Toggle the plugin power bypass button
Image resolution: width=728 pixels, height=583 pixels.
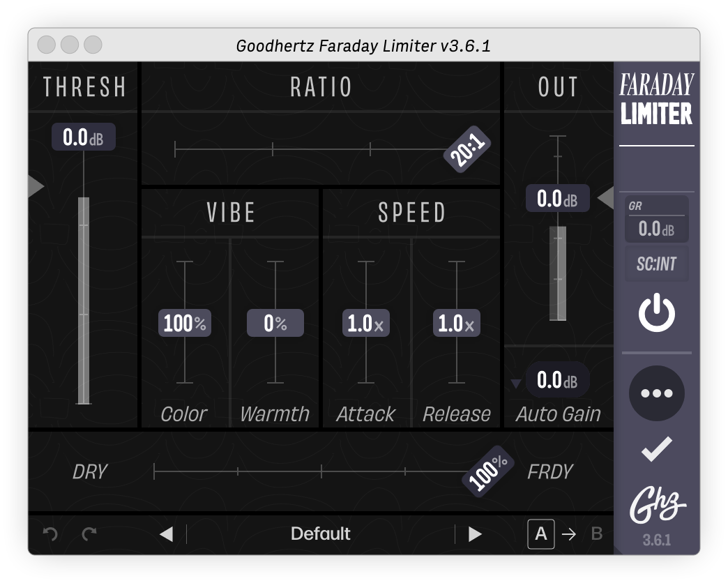(x=656, y=312)
